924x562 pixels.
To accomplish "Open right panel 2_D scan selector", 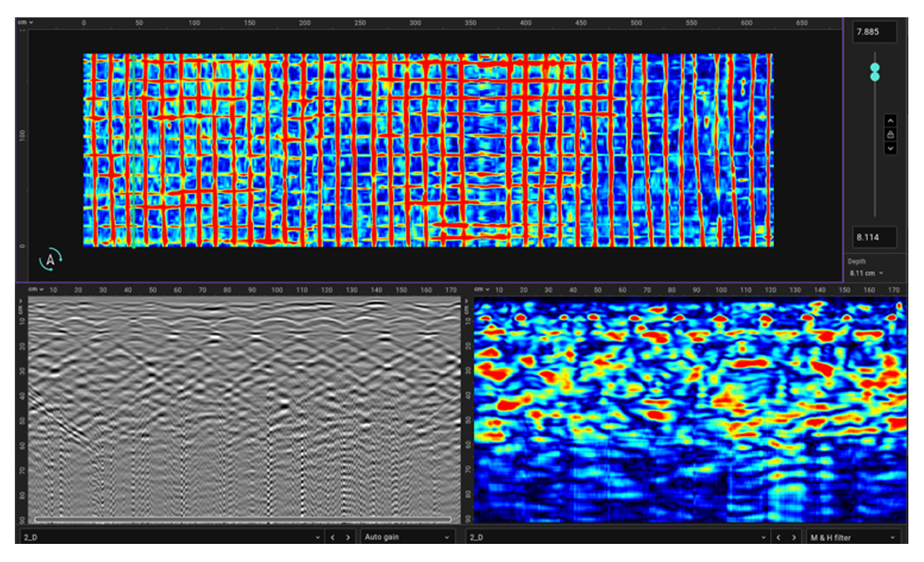I will [x=616, y=537].
